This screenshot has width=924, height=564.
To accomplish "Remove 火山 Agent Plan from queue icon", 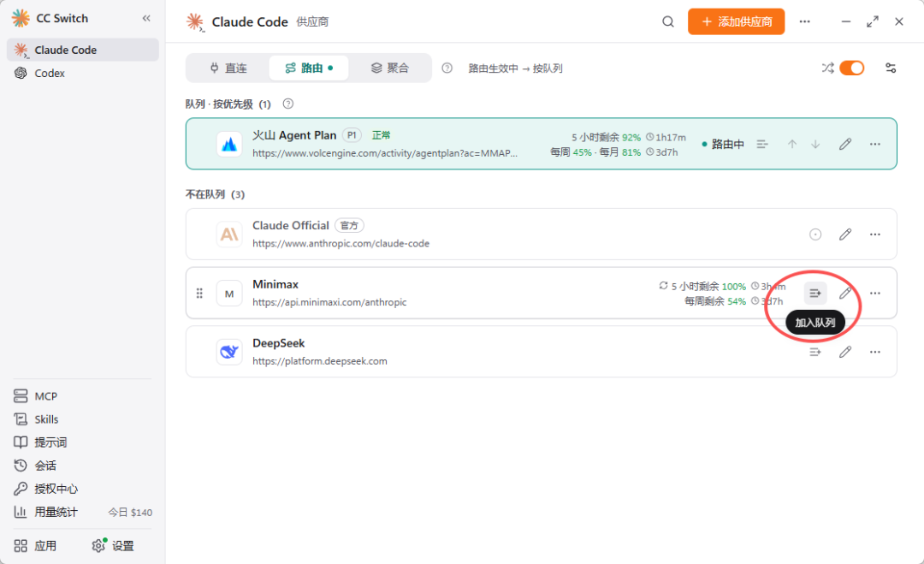I will [762, 144].
